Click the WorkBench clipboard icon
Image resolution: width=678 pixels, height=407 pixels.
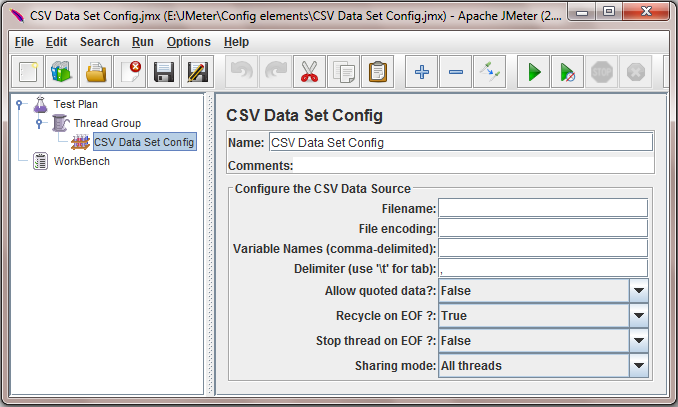coord(41,161)
